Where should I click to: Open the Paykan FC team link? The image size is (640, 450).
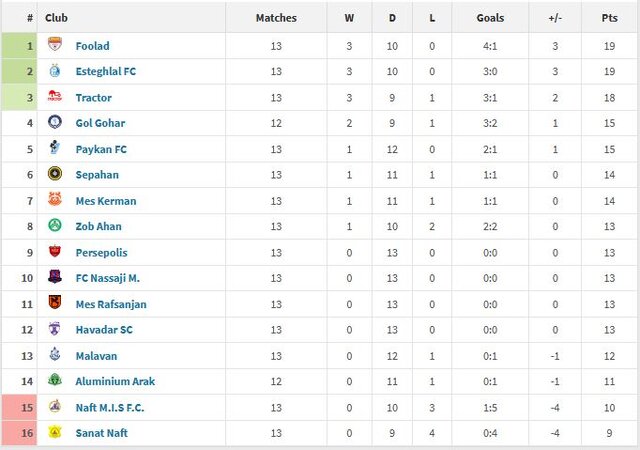[x=101, y=149]
